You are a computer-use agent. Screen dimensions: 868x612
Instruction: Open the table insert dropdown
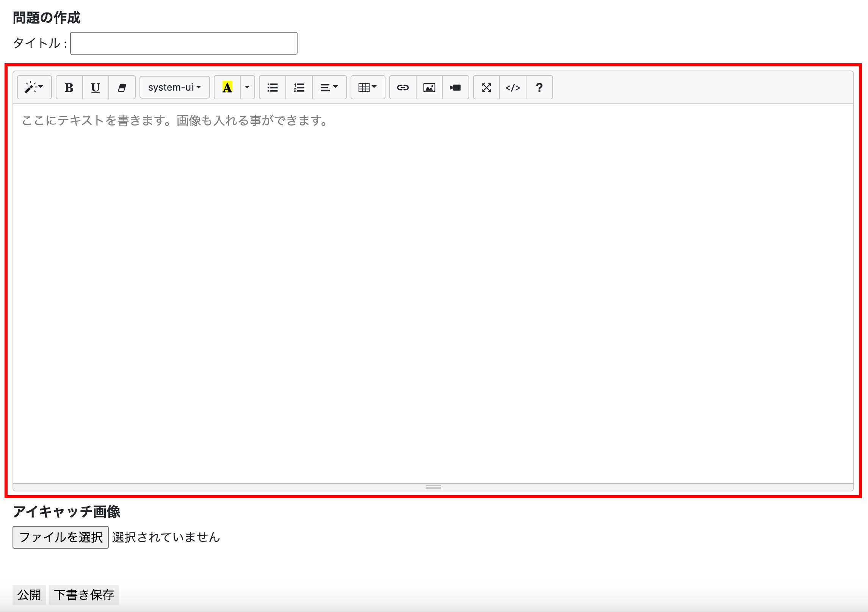pos(367,88)
